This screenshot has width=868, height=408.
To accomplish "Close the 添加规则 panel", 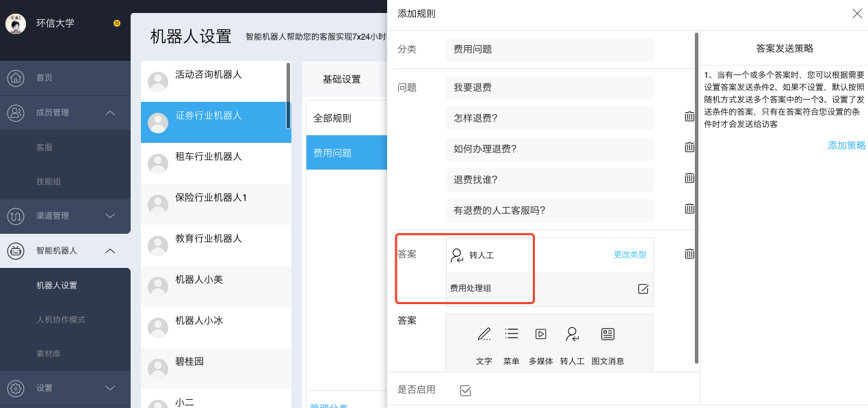I will point(856,14).
